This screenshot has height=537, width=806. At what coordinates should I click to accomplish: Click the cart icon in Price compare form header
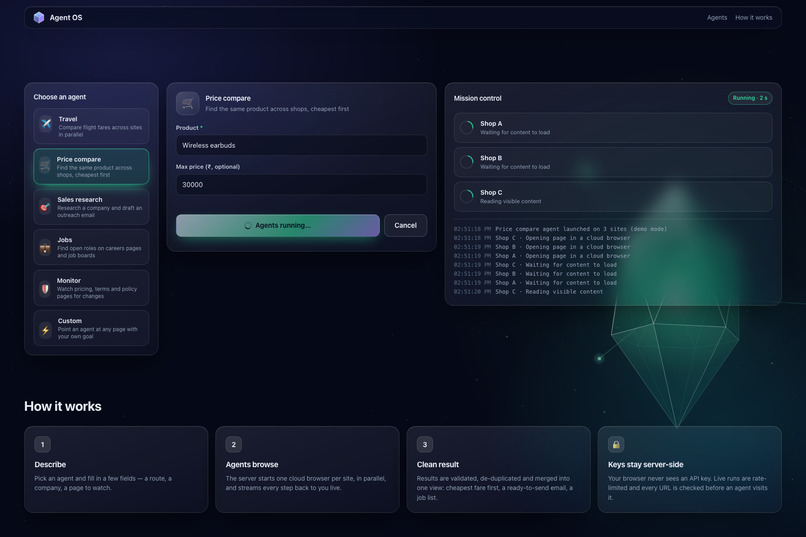coord(188,103)
